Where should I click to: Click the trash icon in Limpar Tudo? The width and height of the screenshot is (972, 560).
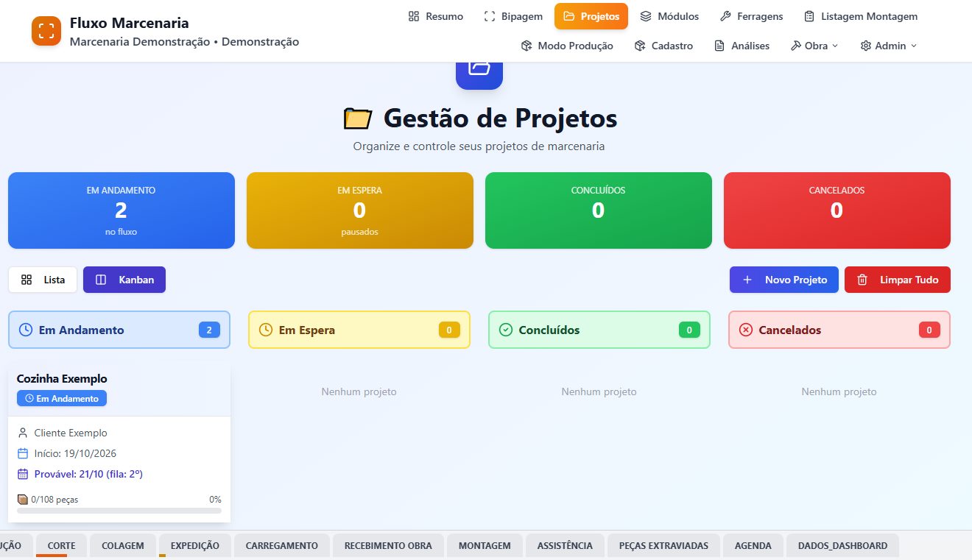(x=863, y=280)
